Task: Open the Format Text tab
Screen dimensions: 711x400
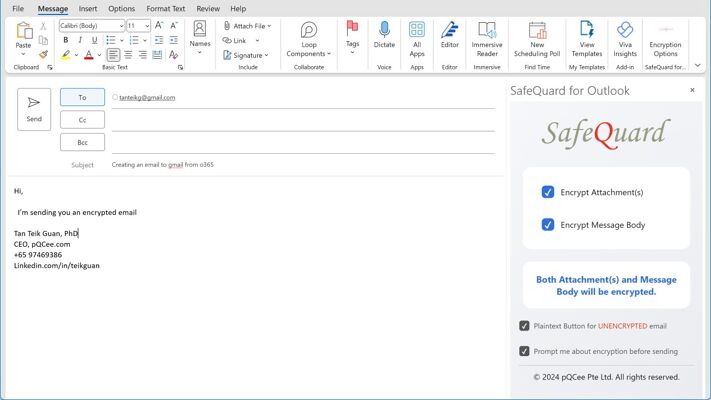Action: 165,9
